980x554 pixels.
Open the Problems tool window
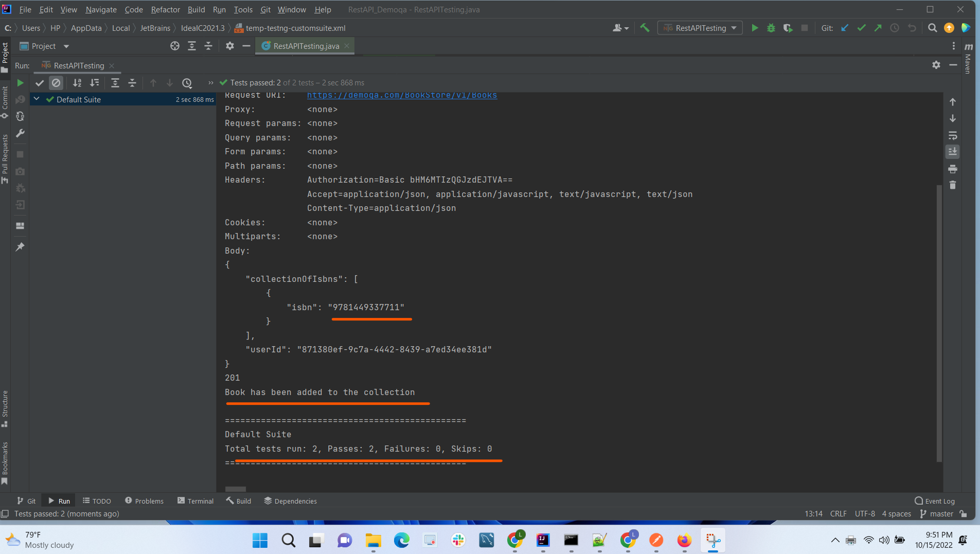coord(144,501)
